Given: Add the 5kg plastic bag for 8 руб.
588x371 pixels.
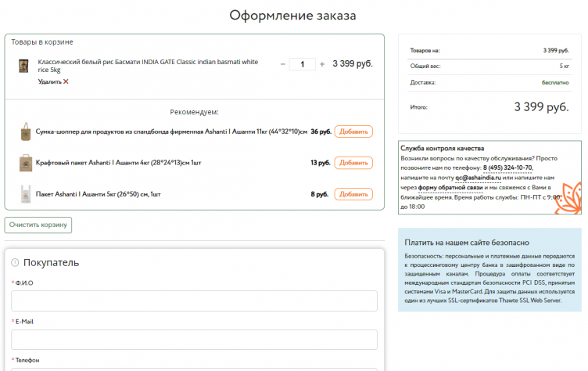Looking at the screenshot, I should (x=353, y=193).
